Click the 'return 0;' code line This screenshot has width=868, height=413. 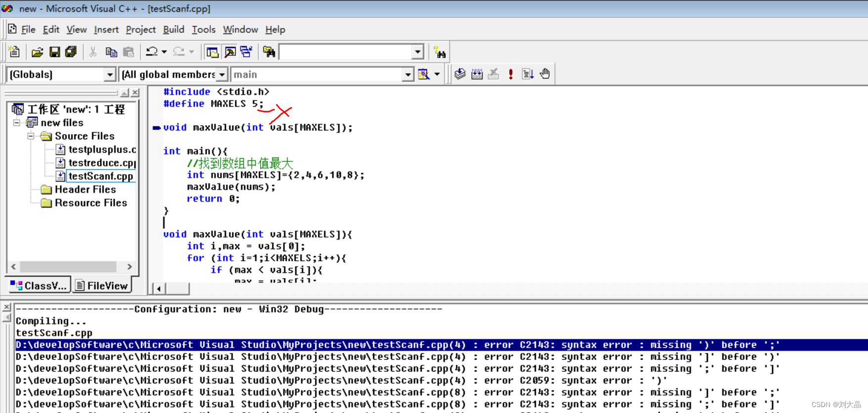point(213,199)
